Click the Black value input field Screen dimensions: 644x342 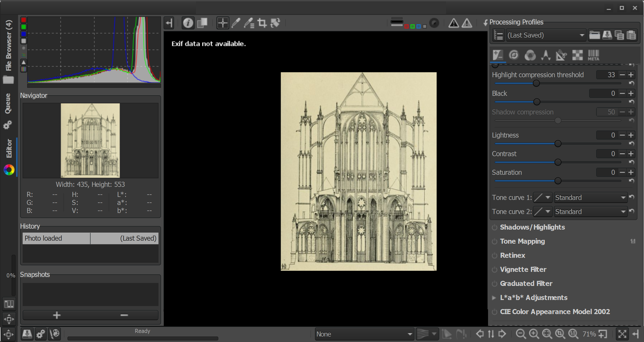603,93
